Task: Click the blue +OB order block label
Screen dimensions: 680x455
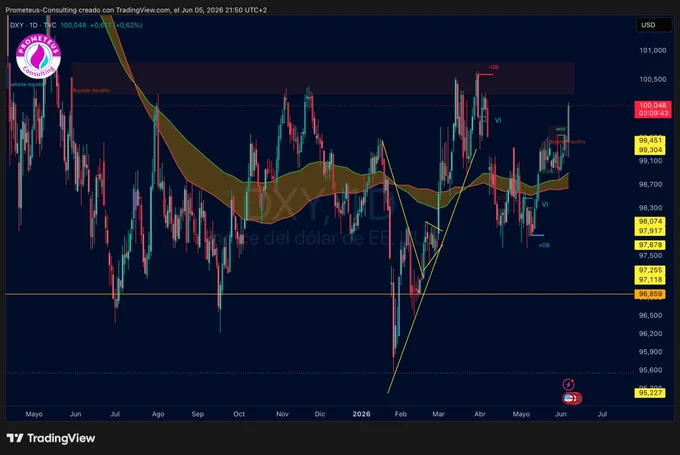Action: [544, 245]
